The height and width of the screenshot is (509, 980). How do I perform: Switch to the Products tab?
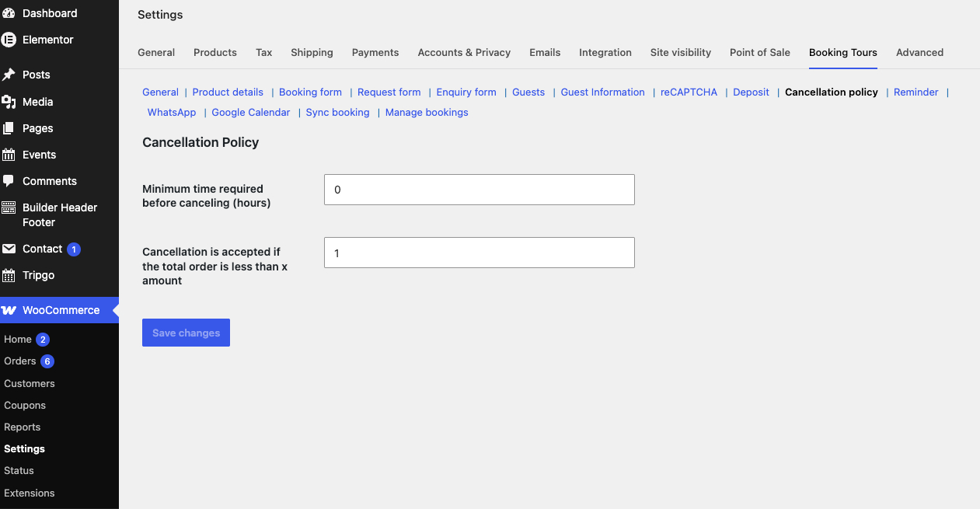tap(215, 52)
